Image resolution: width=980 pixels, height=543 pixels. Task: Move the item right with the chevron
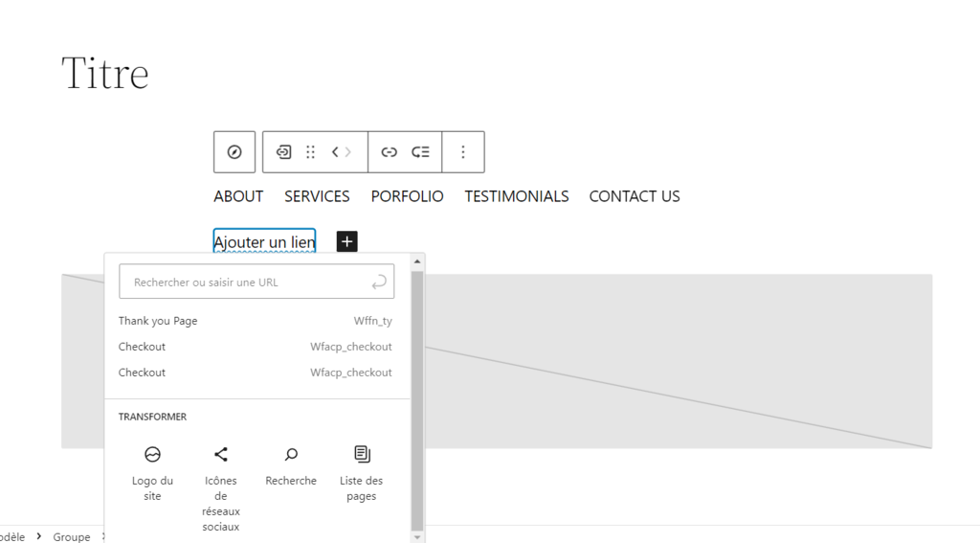348,152
